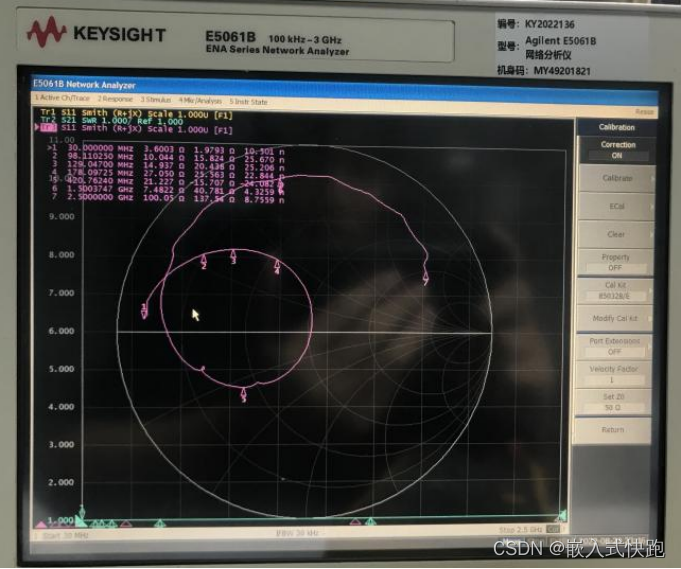The height and width of the screenshot is (569, 681).
Task: Open the Stimulus menu
Action: (155, 100)
